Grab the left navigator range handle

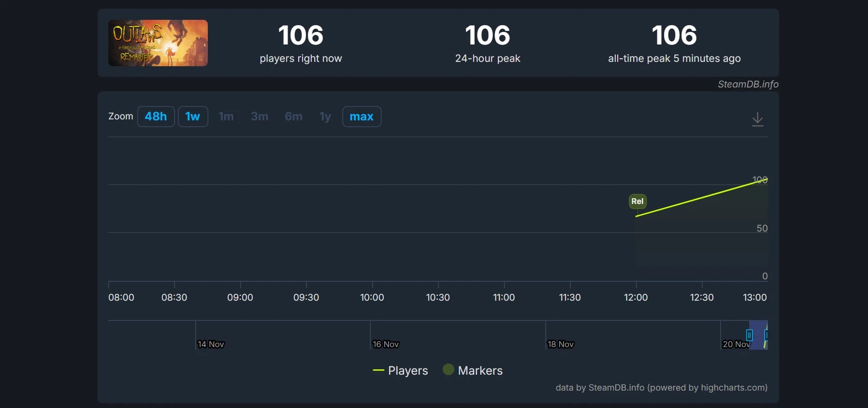click(749, 335)
